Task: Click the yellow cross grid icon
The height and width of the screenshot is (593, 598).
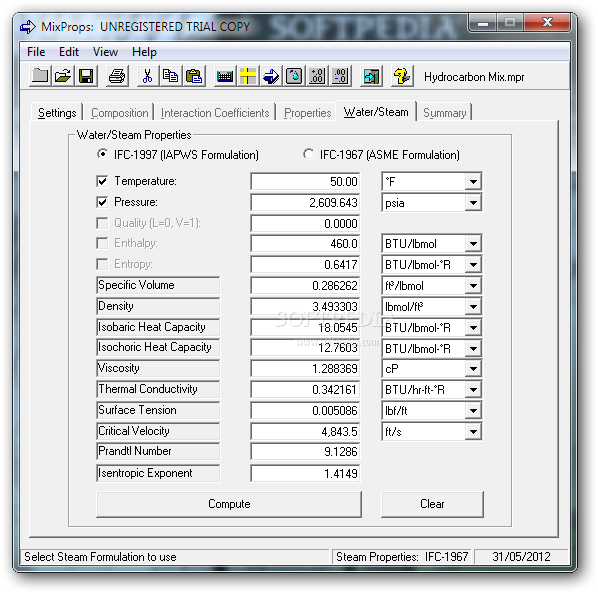Action: (x=248, y=76)
